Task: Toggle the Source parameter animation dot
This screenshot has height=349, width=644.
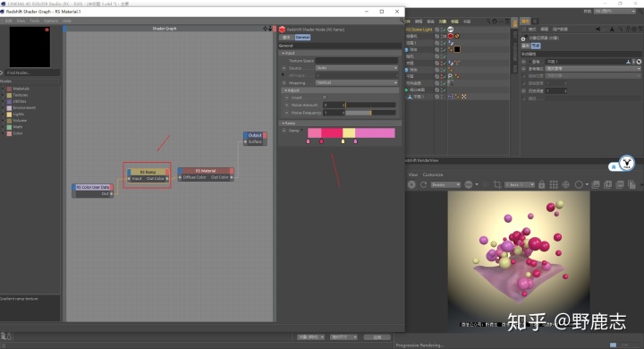Action: tap(284, 68)
